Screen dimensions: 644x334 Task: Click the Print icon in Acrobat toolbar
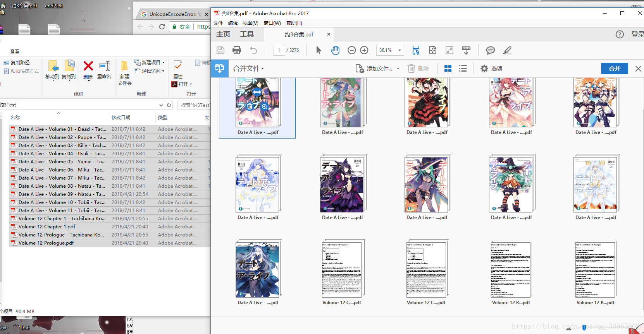click(x=237, y=50)
